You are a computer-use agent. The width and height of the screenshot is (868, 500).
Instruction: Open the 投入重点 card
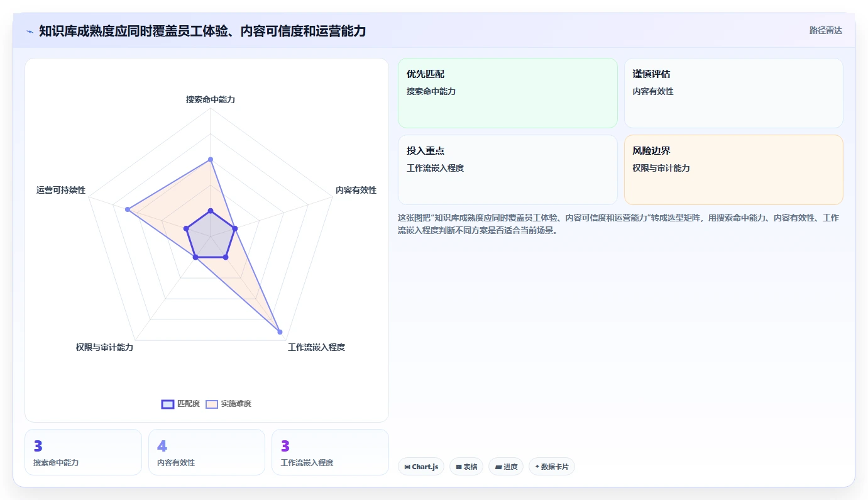click(x=508, y=170)
